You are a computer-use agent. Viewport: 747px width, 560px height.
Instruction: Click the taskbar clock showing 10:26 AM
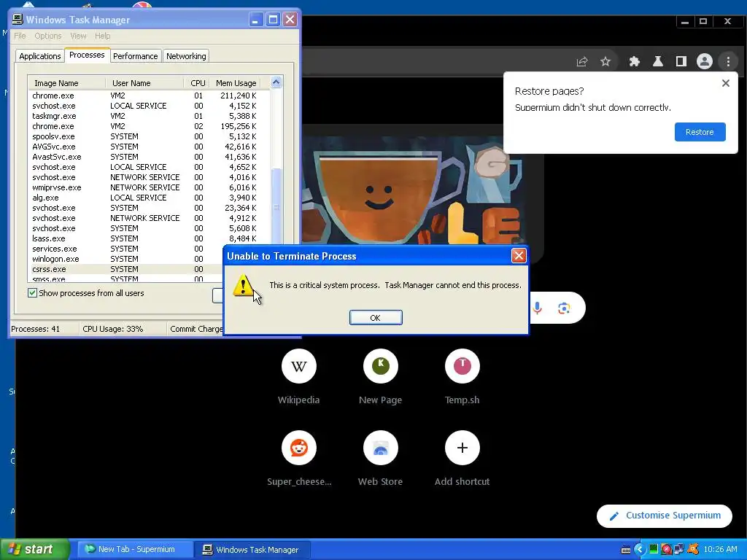point(720,550)
